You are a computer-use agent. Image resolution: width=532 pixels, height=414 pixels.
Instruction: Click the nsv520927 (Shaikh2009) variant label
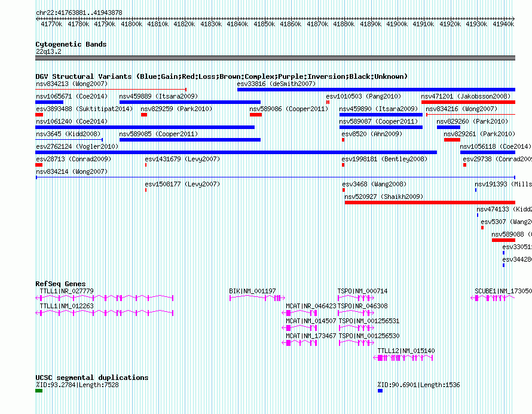[384, 197]
